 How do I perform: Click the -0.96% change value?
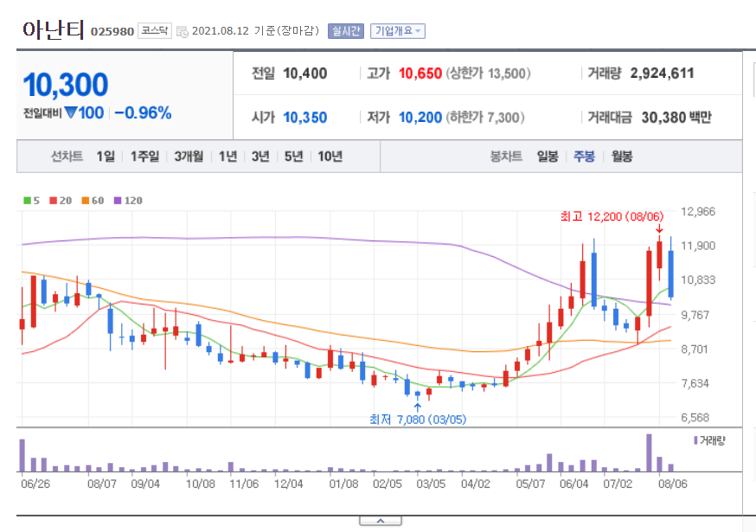click(x=144, y=113)
